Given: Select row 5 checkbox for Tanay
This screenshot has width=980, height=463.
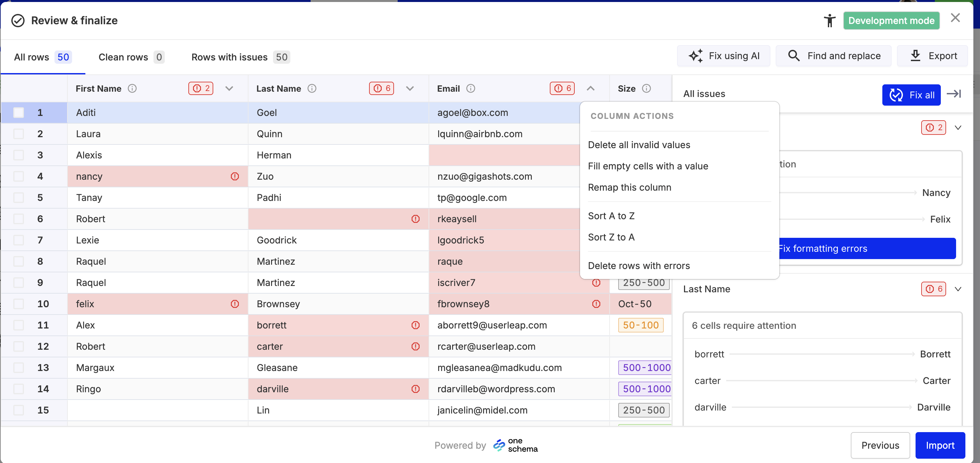Looking at the screenshot, I should click(x=19, y=198).
